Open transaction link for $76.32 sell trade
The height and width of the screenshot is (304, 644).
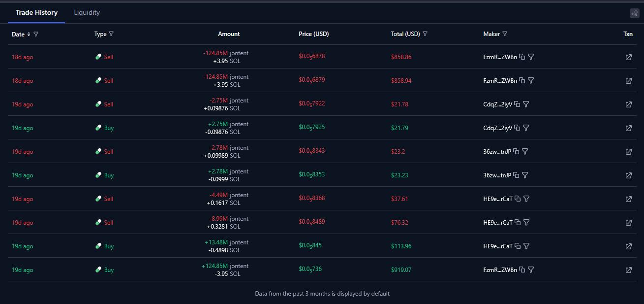628,223
